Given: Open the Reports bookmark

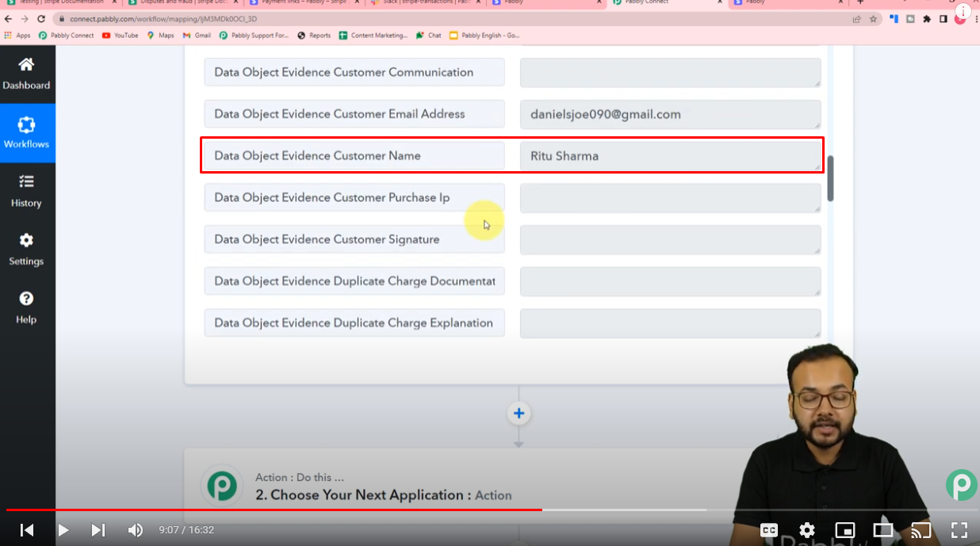Looking at the screenshot, I should point(314,35).
